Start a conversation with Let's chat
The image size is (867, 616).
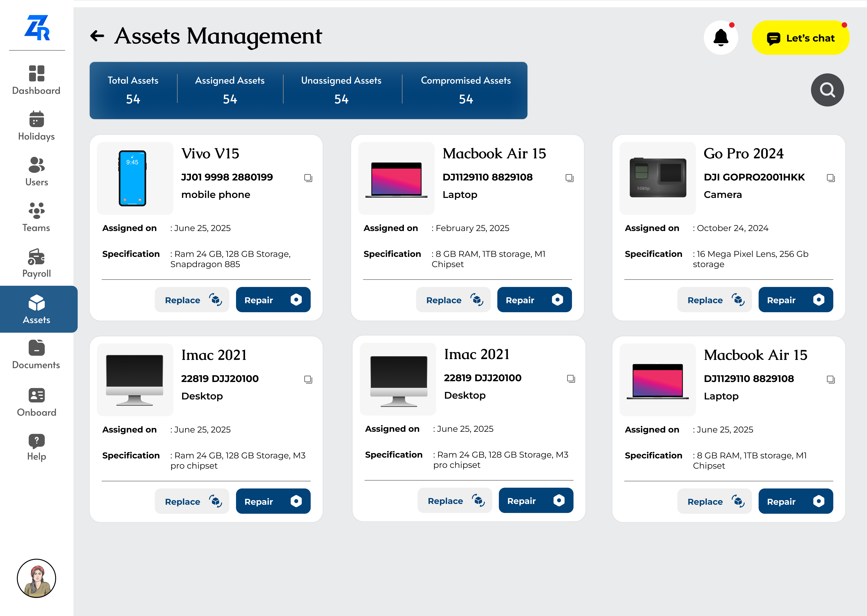[800, 38]
